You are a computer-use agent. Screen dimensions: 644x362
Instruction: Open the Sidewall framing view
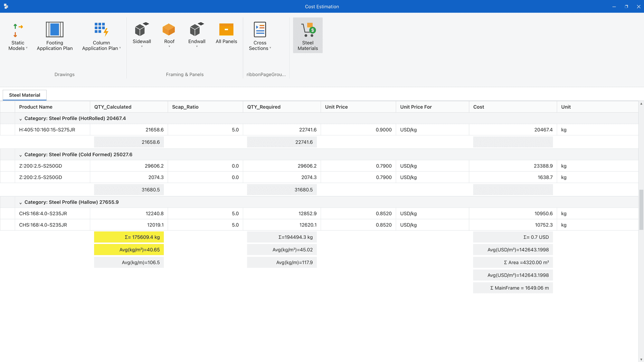(142, 35)
